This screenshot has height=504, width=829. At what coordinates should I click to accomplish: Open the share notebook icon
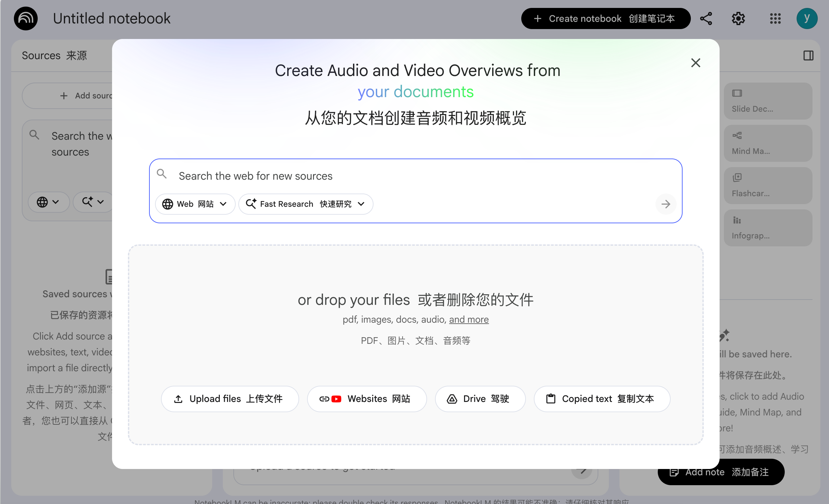706,18
